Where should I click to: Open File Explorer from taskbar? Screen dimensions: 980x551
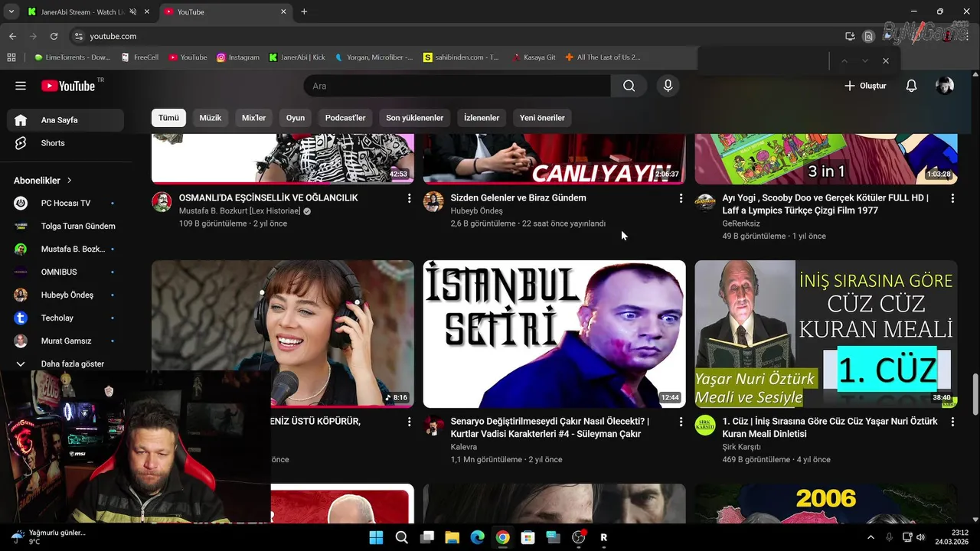click(452, 537)
